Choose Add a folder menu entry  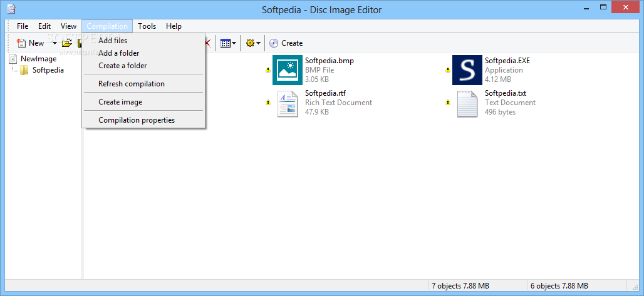[x=143, y=53]
